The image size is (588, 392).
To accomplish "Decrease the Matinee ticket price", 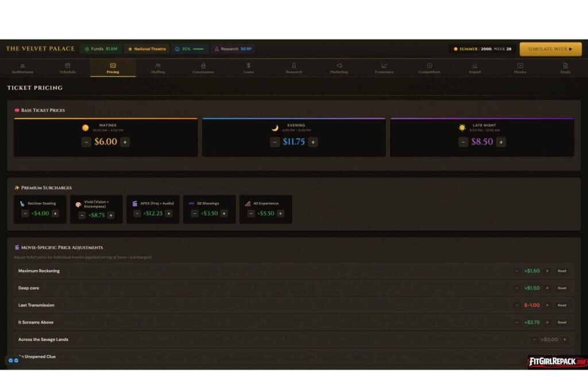I will pos(86,142).
